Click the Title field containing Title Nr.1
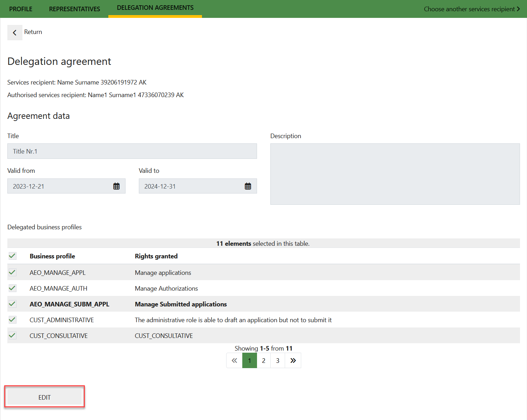Image resolution: width=527 pixels, height=420 pixels. click(x=132, y=151)
